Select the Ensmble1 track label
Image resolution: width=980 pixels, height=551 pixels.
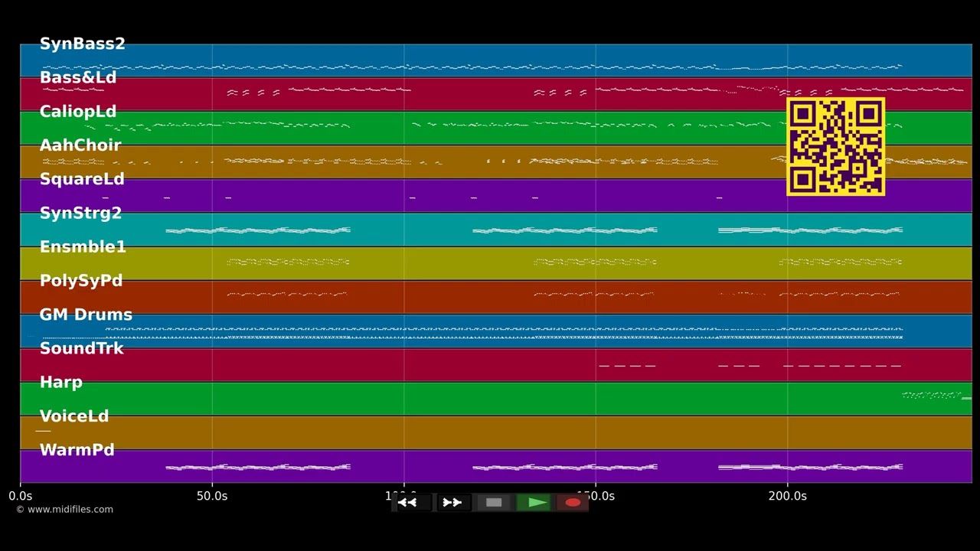pyautogui.click(x=83, y=247)
